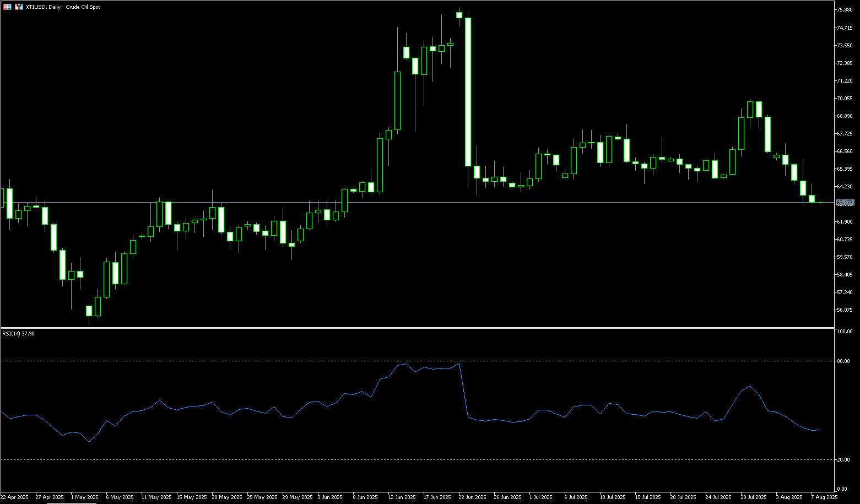
Task: Click the 65.395 price scale label
Action: [x=845, y=169]
